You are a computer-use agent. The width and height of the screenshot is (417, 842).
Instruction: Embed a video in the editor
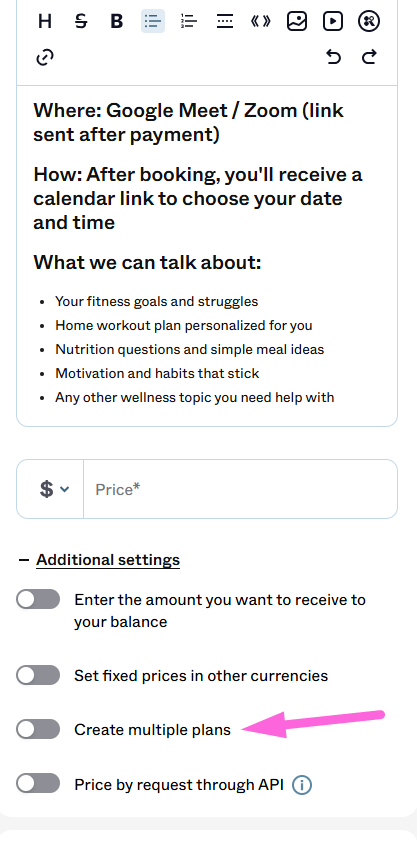click(333, 21)
